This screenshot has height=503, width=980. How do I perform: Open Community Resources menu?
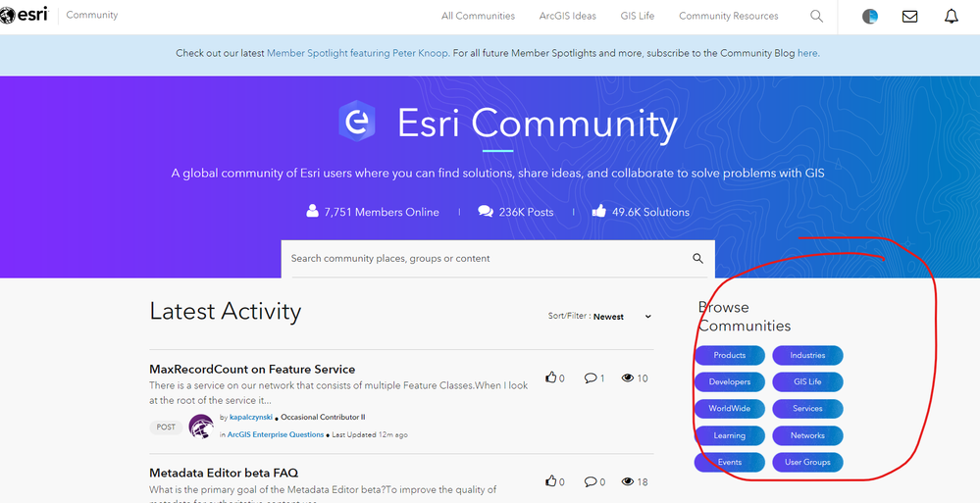click(729, 17)
